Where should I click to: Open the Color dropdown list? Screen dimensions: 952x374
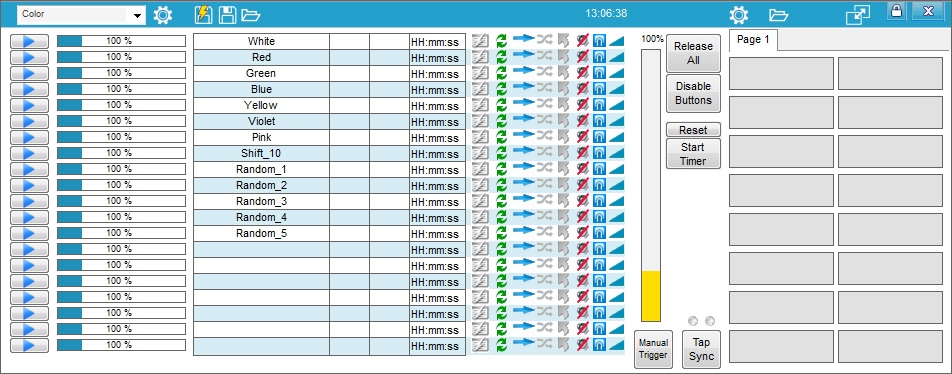[138, 15]
